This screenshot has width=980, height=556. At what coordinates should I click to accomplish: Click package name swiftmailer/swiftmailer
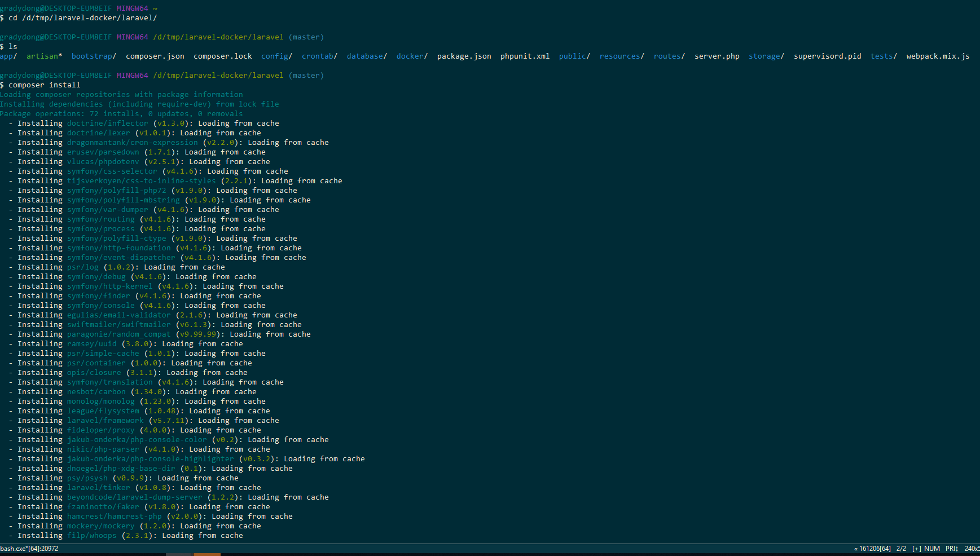[x=119, y=325]
